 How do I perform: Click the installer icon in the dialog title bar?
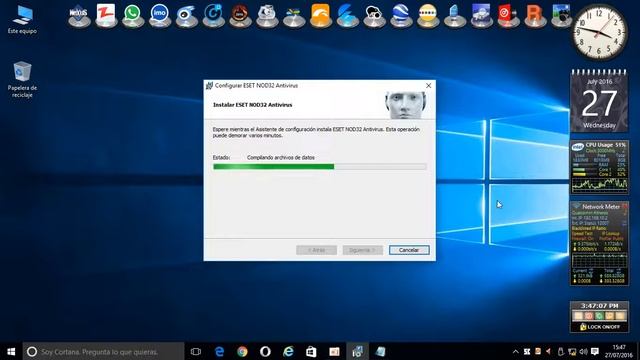[209, 85]
